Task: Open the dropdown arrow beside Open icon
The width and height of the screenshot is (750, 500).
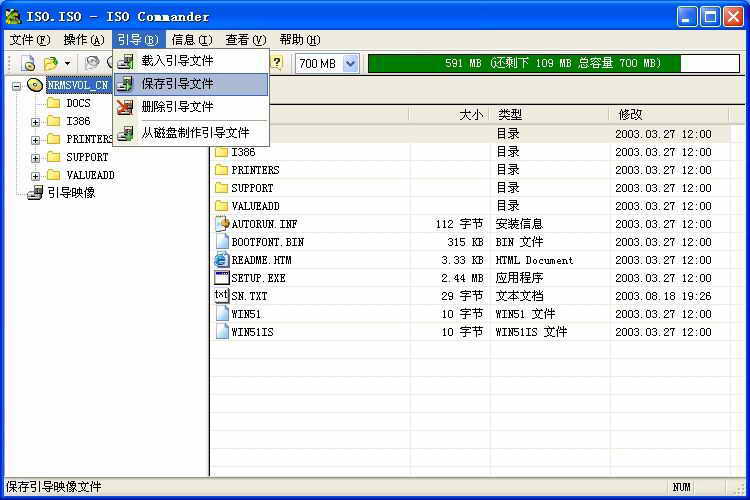Action: (x=67, y=63)
